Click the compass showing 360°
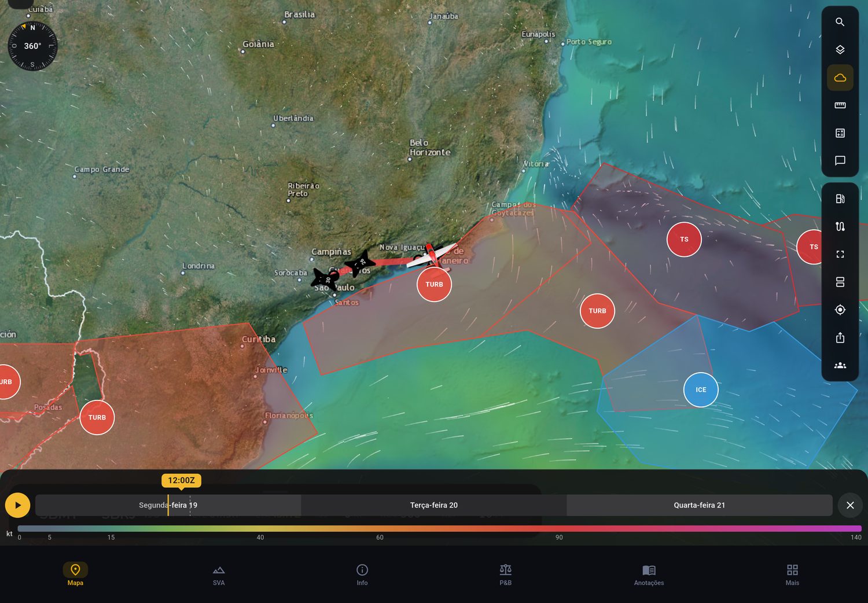This screenshot has width=868, height=603. pyautogui.click(x=32, y=46)
